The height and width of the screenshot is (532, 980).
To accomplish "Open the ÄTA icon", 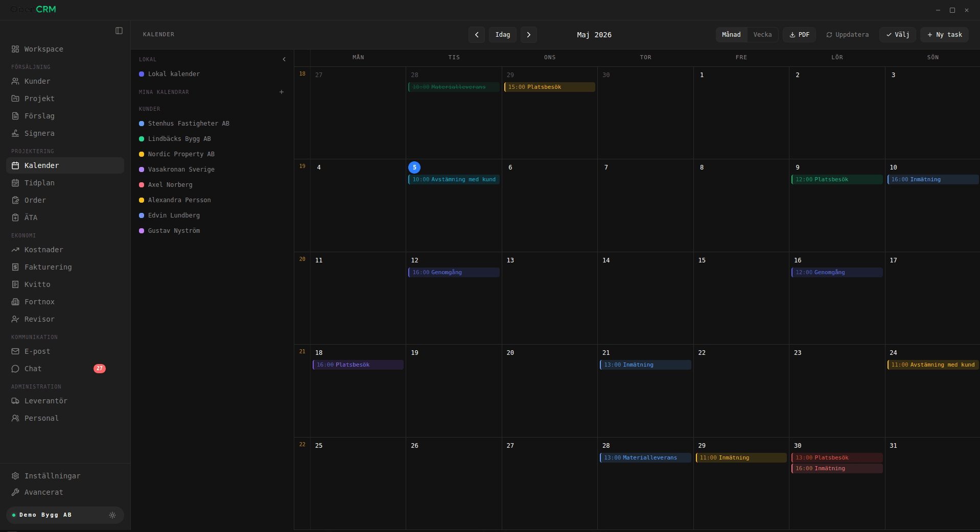I will 15,217.
